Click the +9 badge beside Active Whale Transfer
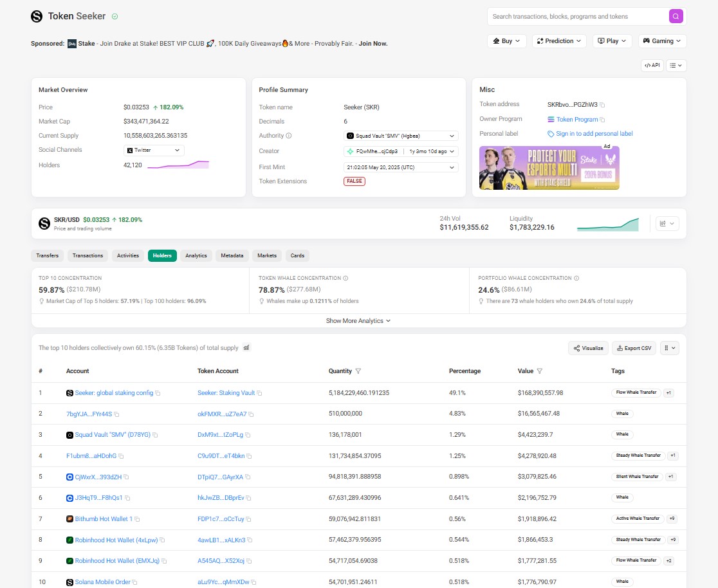The width and height of the screenshot is (718, 588). pos(672,519)
